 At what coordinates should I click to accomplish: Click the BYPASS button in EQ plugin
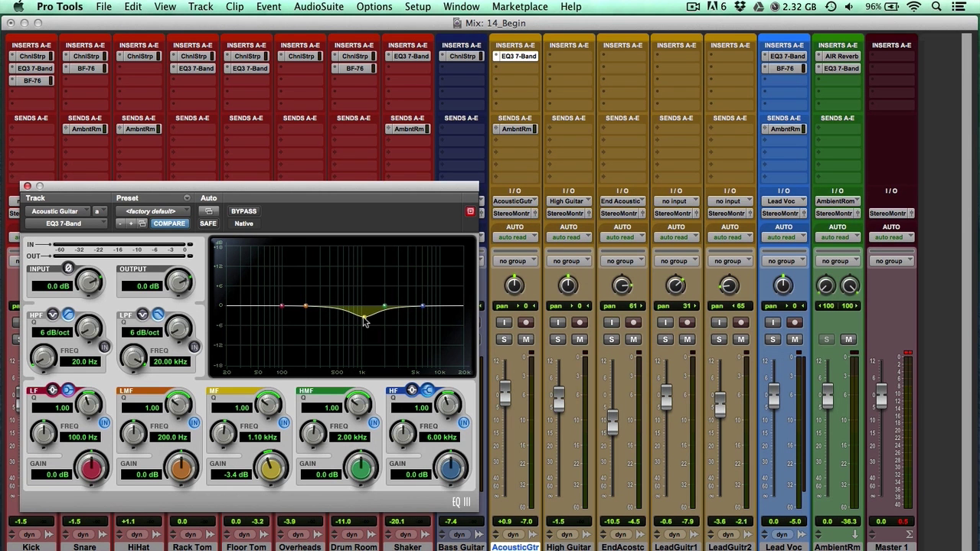[x=243, y=211]
